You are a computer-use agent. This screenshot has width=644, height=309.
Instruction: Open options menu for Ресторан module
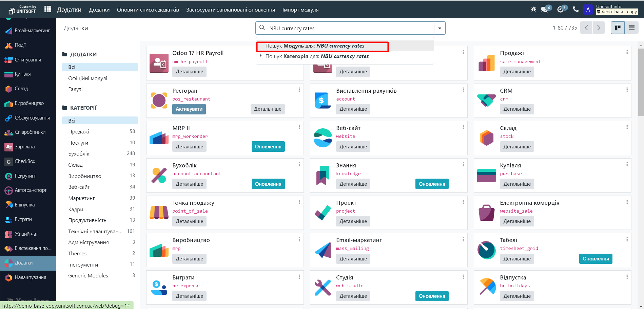pyautogui.click(x=299, y=90)
